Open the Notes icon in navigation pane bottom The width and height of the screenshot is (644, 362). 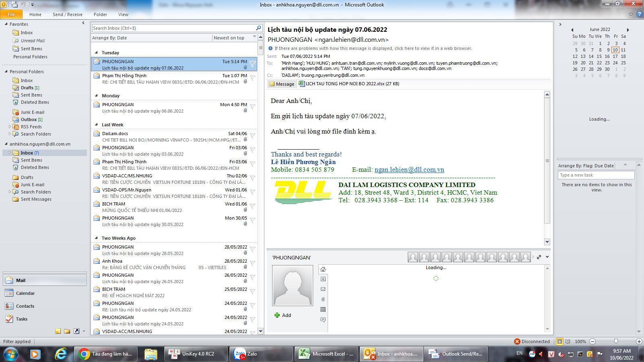tap(58, 331)
